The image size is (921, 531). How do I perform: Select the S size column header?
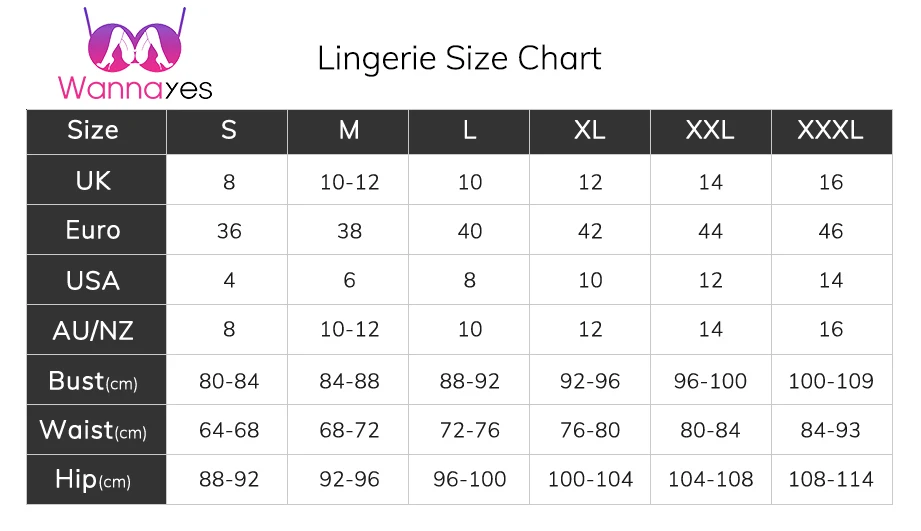229,131
